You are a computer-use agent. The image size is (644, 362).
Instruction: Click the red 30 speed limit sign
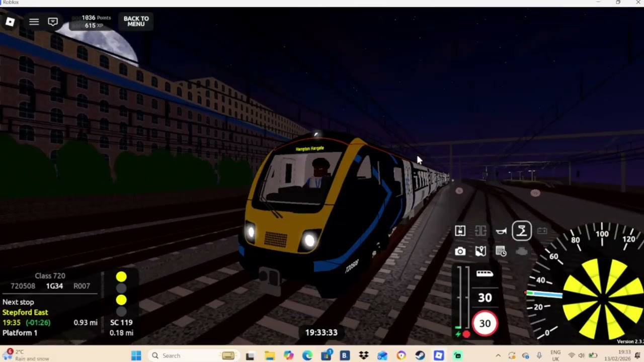pyautogui.click(x=485, y=323)
